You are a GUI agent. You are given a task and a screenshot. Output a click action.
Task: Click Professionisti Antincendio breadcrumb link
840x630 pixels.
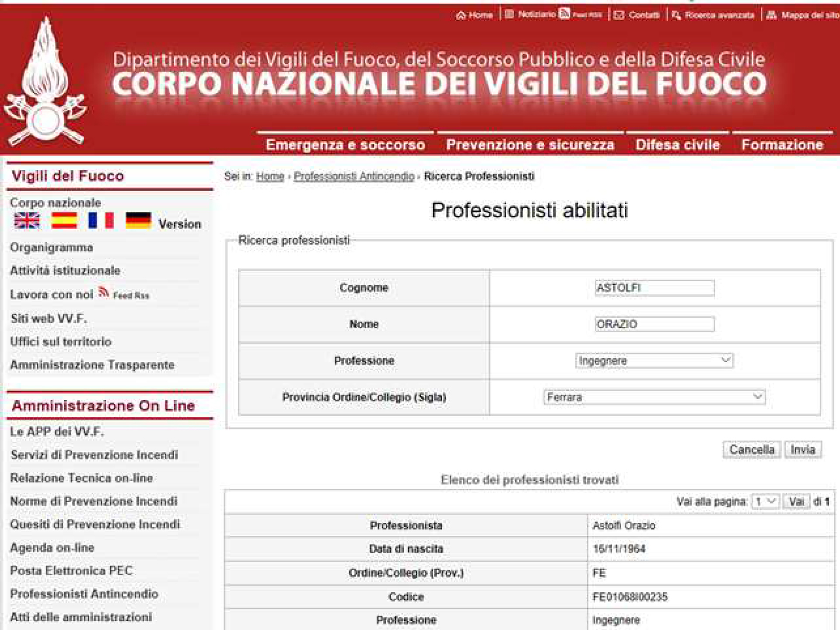click(354, 176)
